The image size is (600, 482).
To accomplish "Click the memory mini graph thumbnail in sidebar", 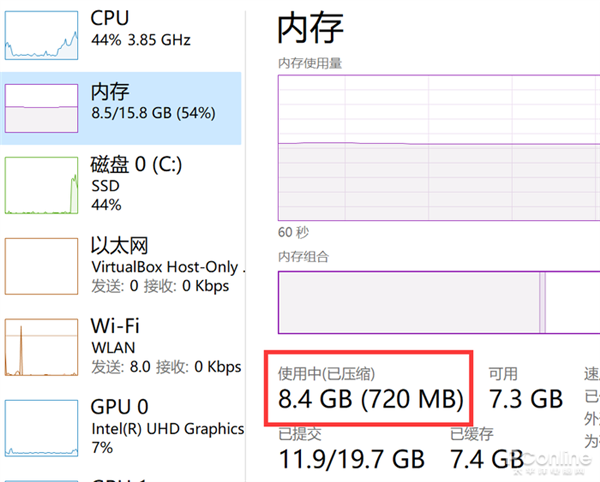I will [42, 108].
